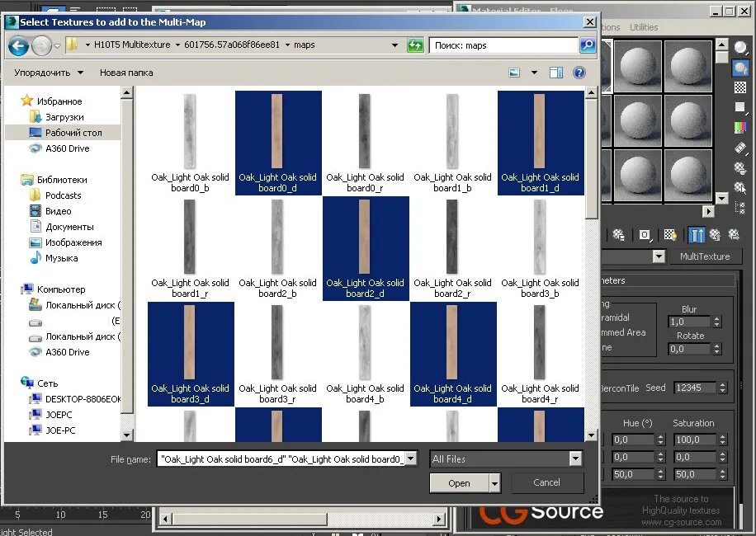
Task: Open the Музыка library
Action: (61, 258)
